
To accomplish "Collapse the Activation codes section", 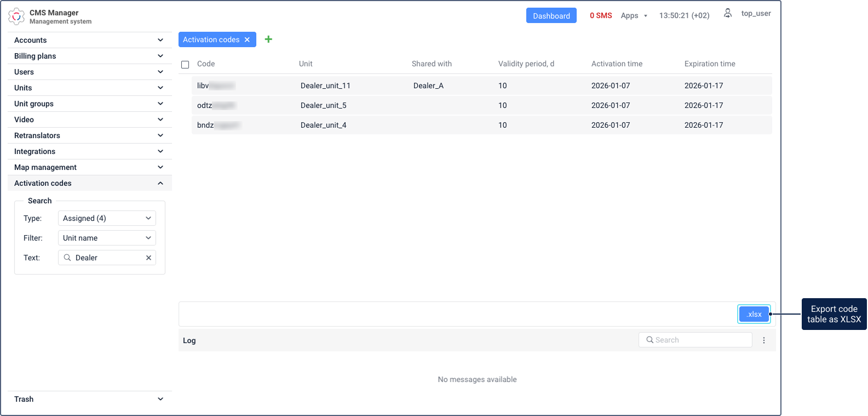I will point(89,183).
